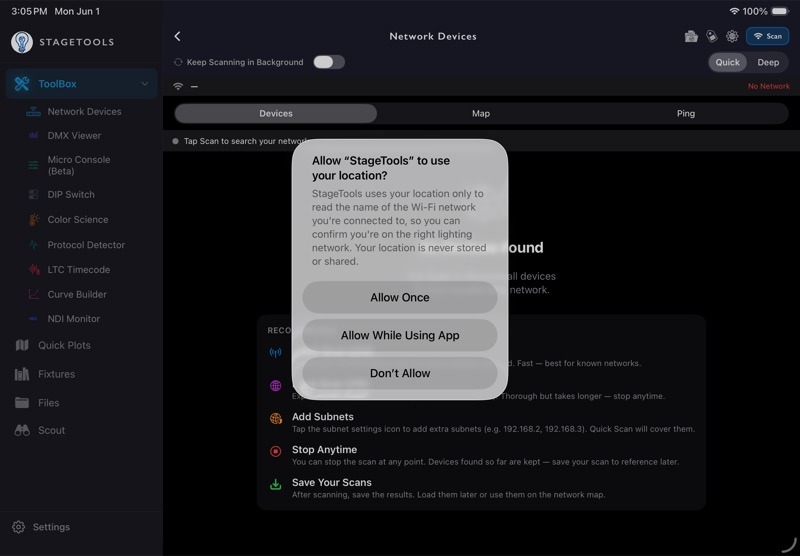
Task: Click the Wi-Fi icon in network status row
Action: [178, 86]
